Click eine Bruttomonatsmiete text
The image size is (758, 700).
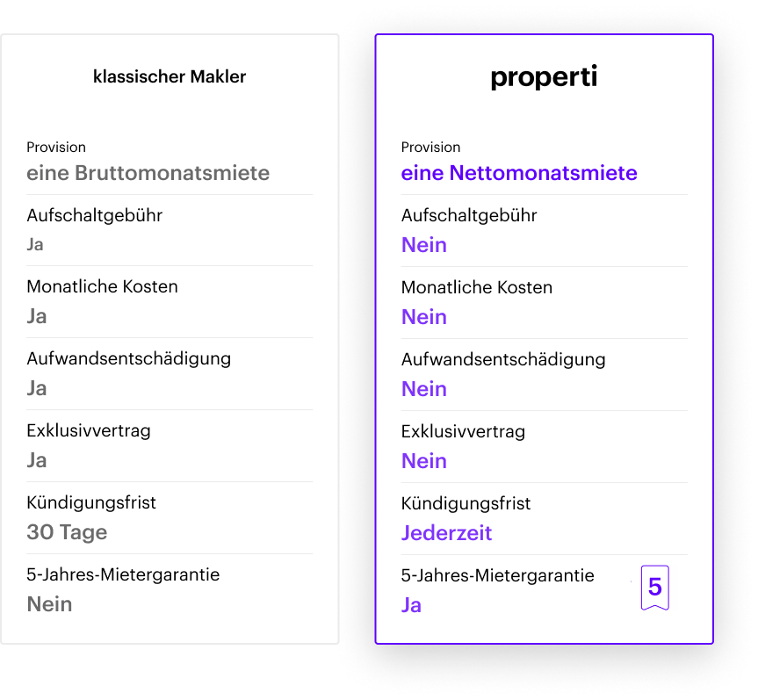click(x=148, y=172)
